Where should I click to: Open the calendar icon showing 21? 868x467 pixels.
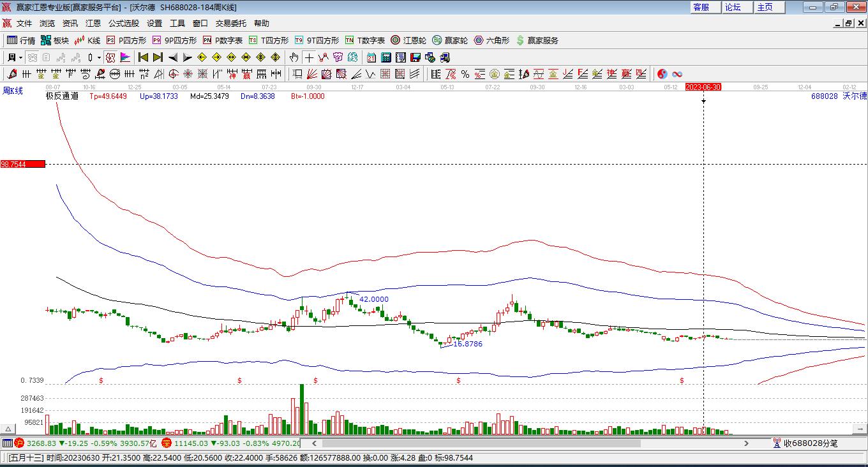click(371, 57)
